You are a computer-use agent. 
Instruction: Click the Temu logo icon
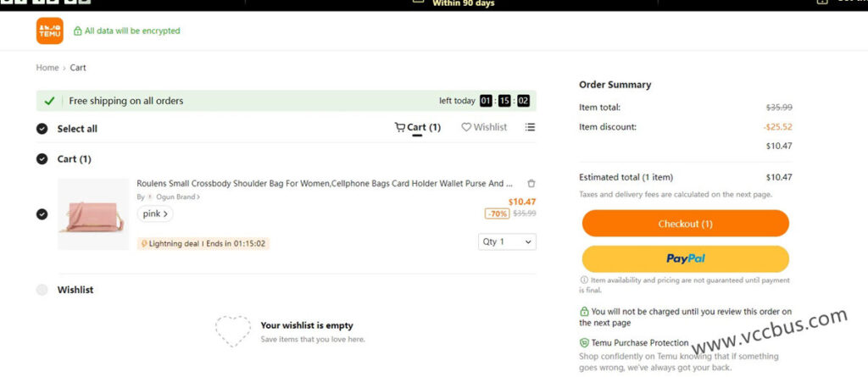(50, 30)
